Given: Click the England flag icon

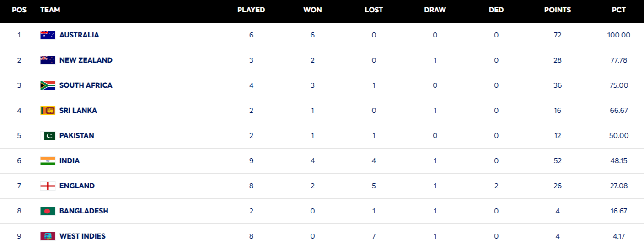Looking at the screenshot, I should click(x=48, y=186).
